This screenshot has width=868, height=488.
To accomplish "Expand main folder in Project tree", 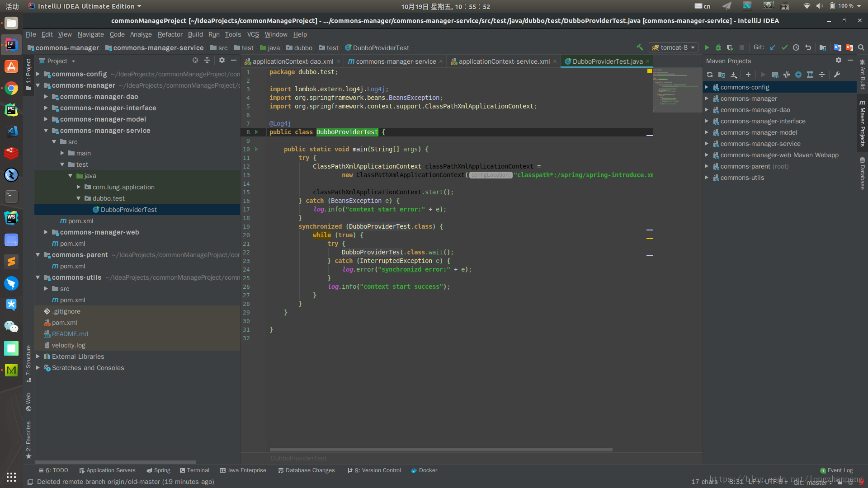I will [x=62, y=153].
